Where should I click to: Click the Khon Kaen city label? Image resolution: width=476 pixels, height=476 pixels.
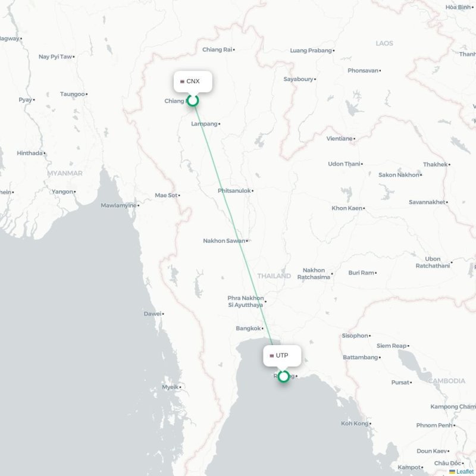[x=347, y=208]
